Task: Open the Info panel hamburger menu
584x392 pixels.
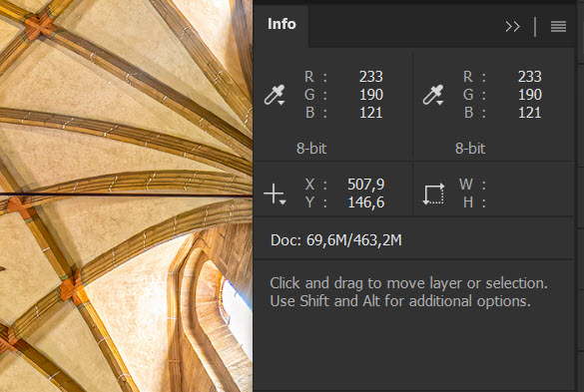Action: (558, 26)
